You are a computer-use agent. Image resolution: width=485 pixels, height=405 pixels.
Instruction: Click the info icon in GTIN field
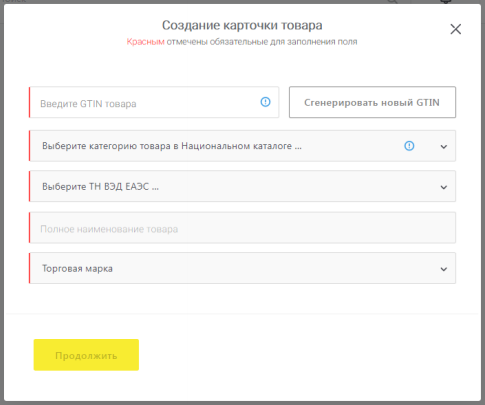(265, 102)
